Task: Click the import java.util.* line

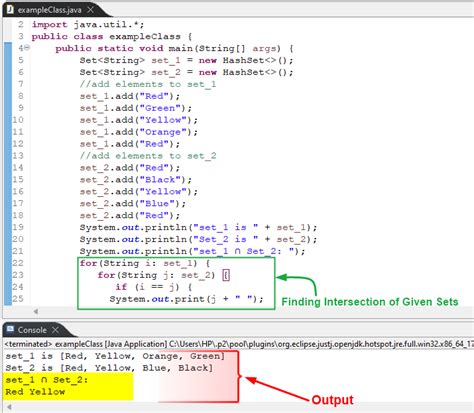Action: [x=88, y=25]
